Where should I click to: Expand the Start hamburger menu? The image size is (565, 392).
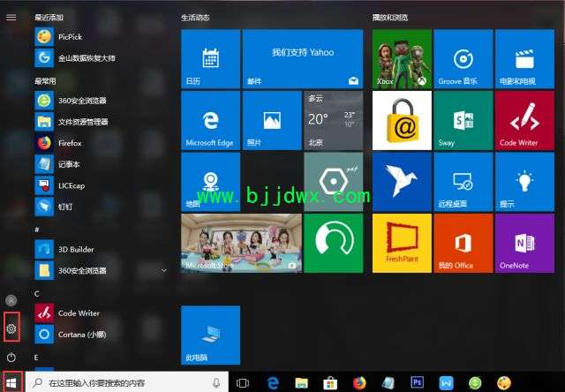tap(11, 18)
